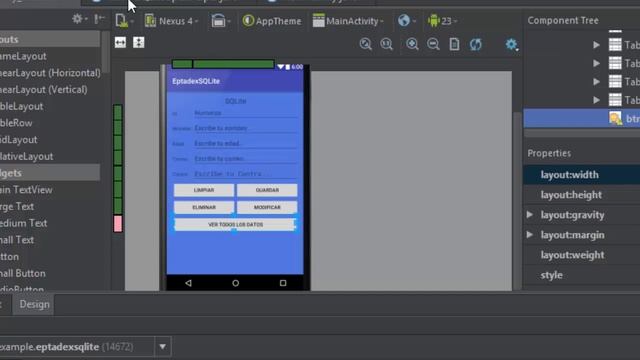Click the first TableRow icon in Component Tree

615,44
